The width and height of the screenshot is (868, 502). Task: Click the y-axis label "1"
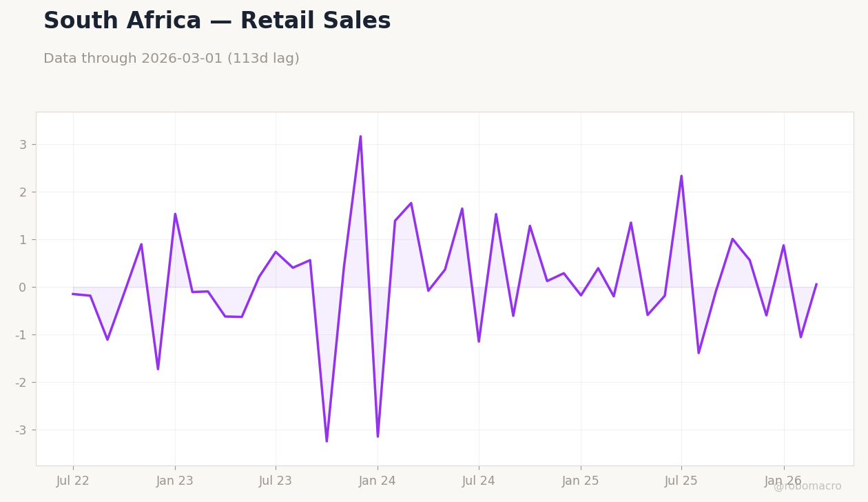pyautogui.click(x=23, y=240)
